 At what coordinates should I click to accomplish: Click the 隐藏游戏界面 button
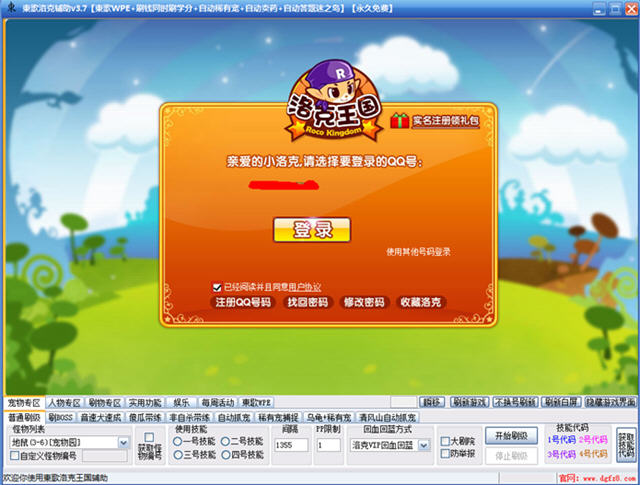click(611, 402)
